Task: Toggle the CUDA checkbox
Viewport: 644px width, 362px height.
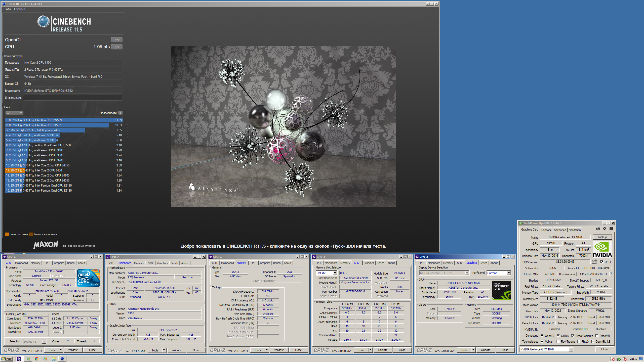Action: [558, 336]
